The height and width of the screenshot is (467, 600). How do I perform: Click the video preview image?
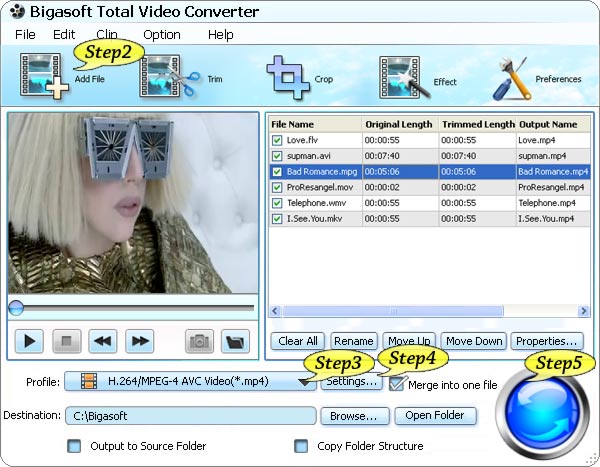133,203
